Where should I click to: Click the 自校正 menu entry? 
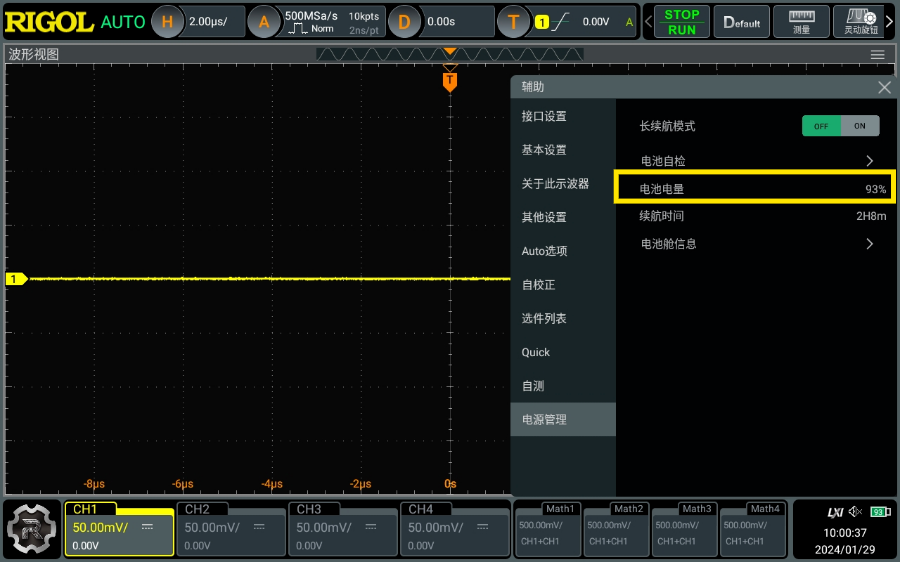(538, 285)
